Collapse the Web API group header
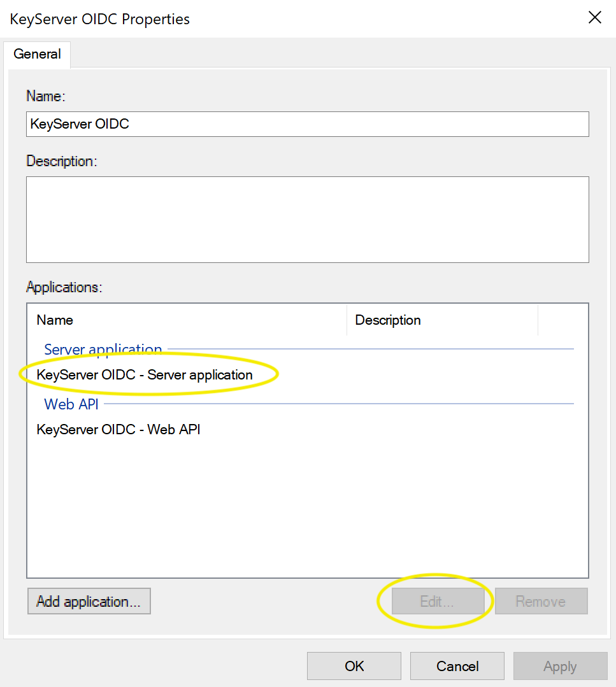 pyautogui.click(x=71, y=404)
